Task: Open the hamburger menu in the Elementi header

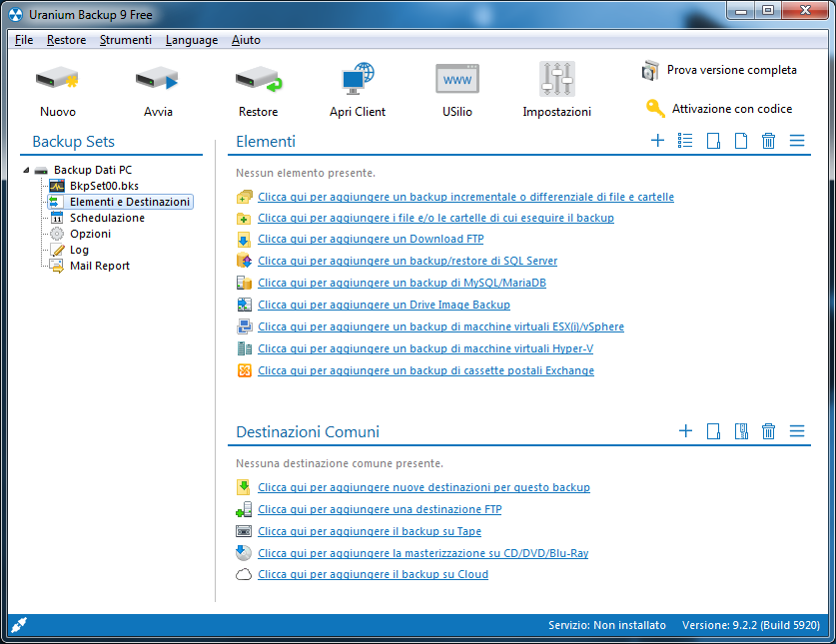Action: point(797,141)
